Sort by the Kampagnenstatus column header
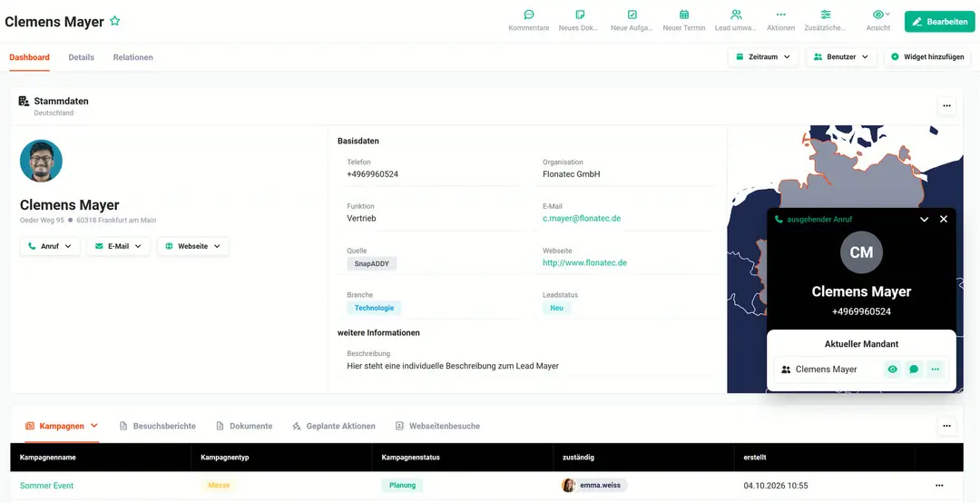Screen dimensions: 980x503 pyautogui.click(x=411, y=458)
